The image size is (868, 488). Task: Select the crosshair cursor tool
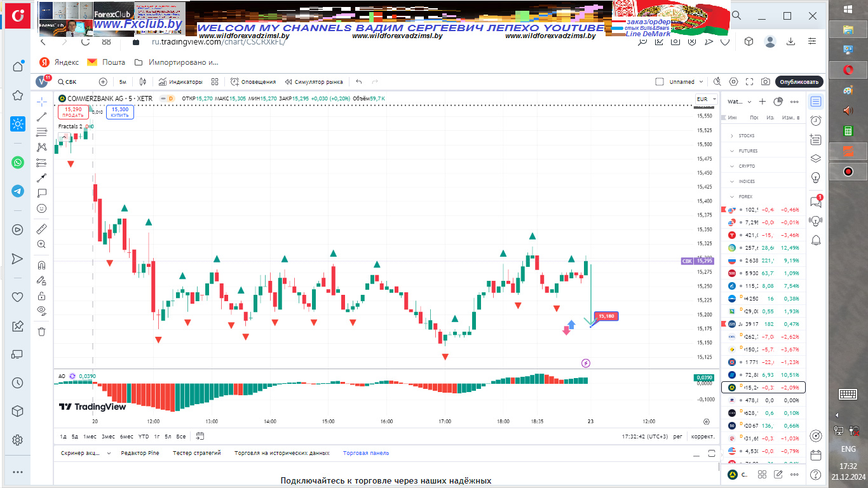tap(42, 102)
